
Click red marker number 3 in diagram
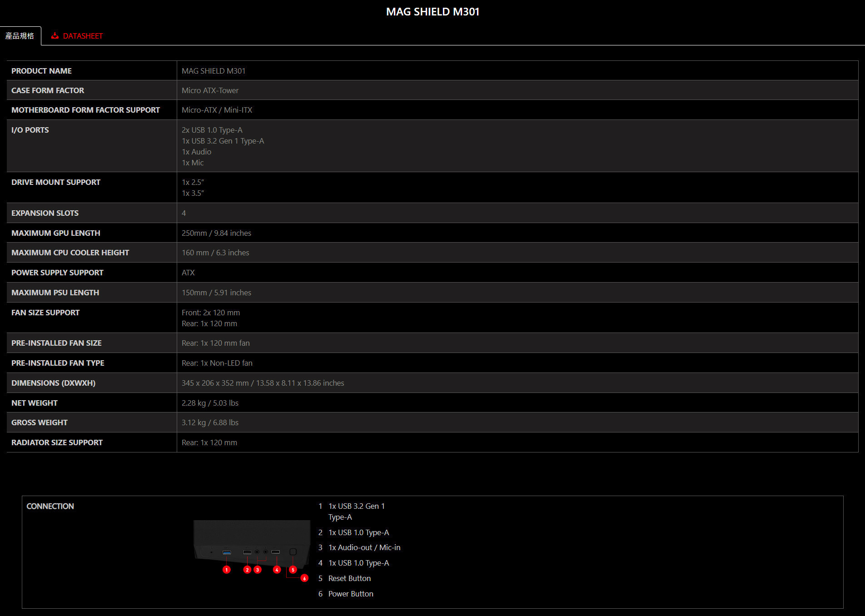(x=258, y=570)
